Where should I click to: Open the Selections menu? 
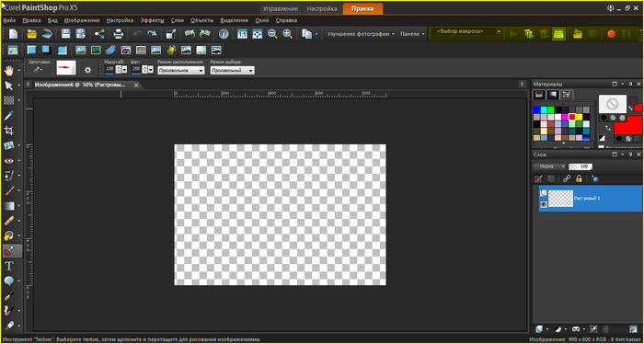(234, 20)
